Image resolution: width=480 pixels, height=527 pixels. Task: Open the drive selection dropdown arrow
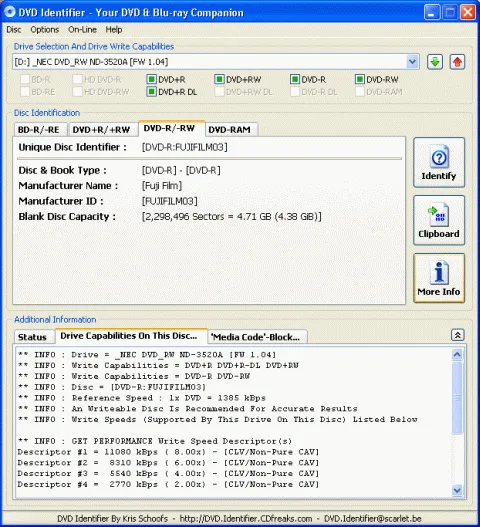412,62
